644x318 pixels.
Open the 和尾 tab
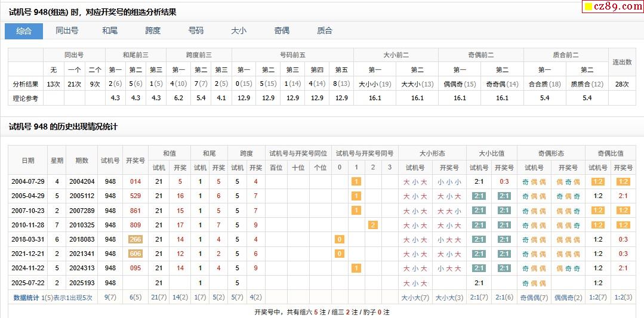[110, 31]
